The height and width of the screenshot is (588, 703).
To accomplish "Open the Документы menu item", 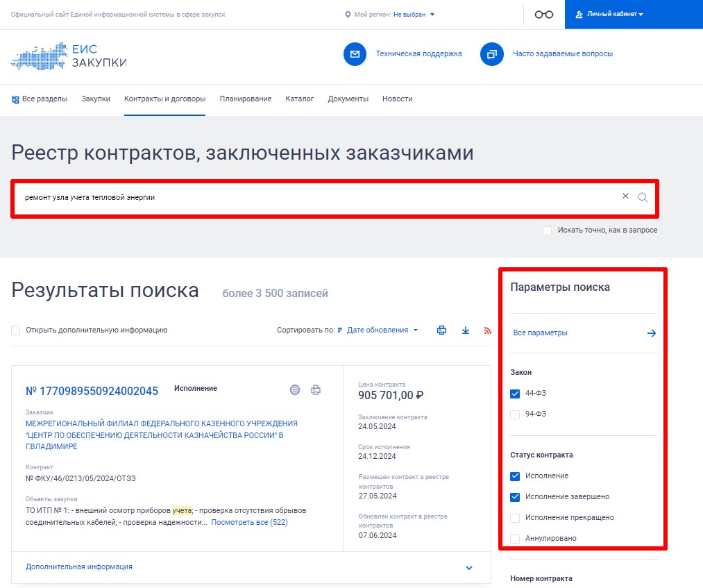I will point(348,99).
